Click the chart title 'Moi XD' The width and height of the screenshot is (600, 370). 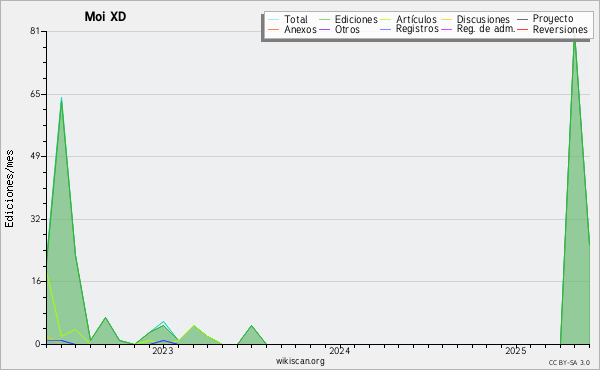[105, 16]
